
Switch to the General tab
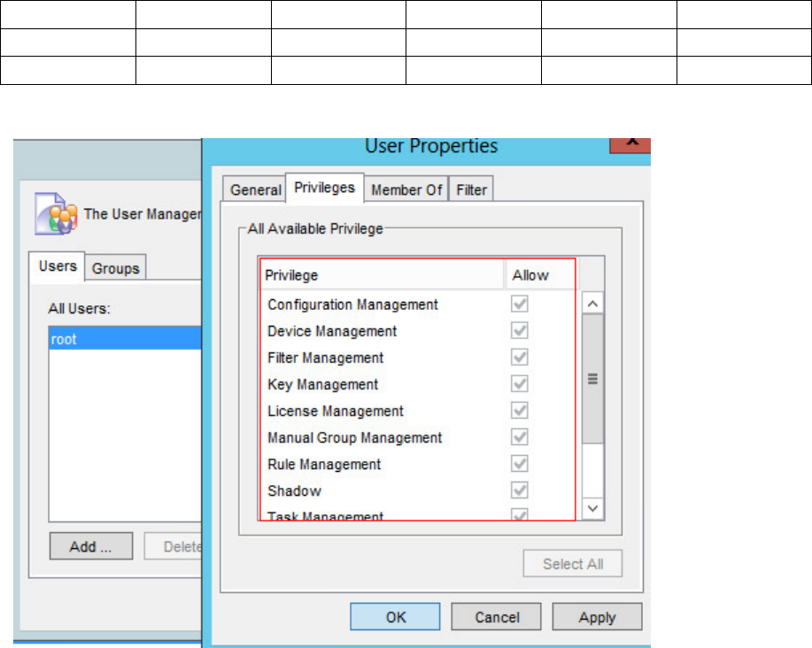coord(255,189)
